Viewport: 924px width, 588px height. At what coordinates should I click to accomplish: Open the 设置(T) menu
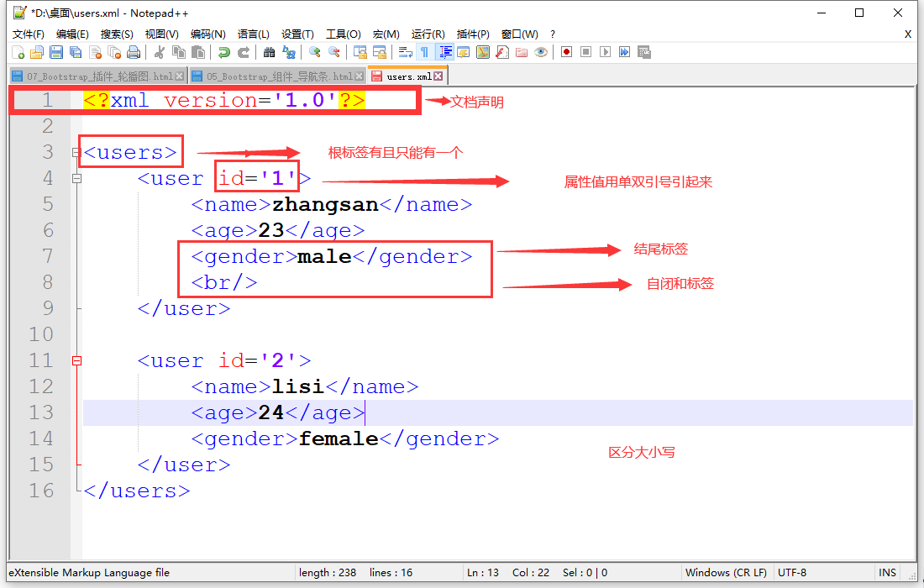pos(297,34)
